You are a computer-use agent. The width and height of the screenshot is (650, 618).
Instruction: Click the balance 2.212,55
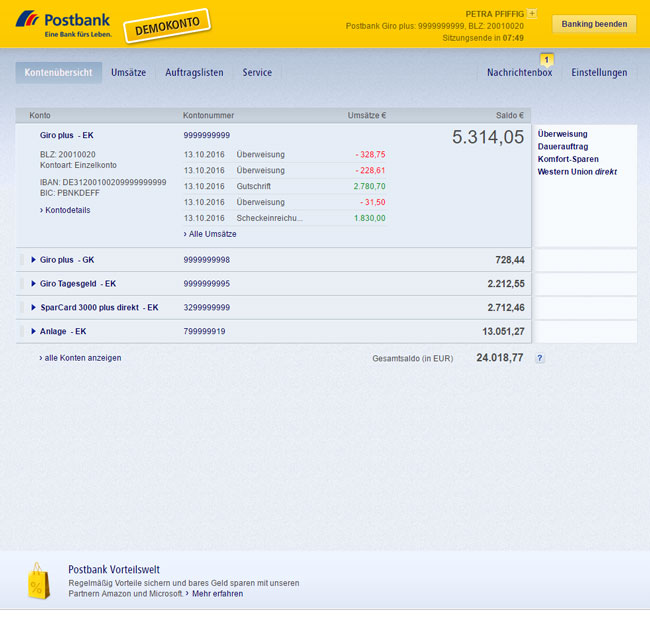pos(506,284)
